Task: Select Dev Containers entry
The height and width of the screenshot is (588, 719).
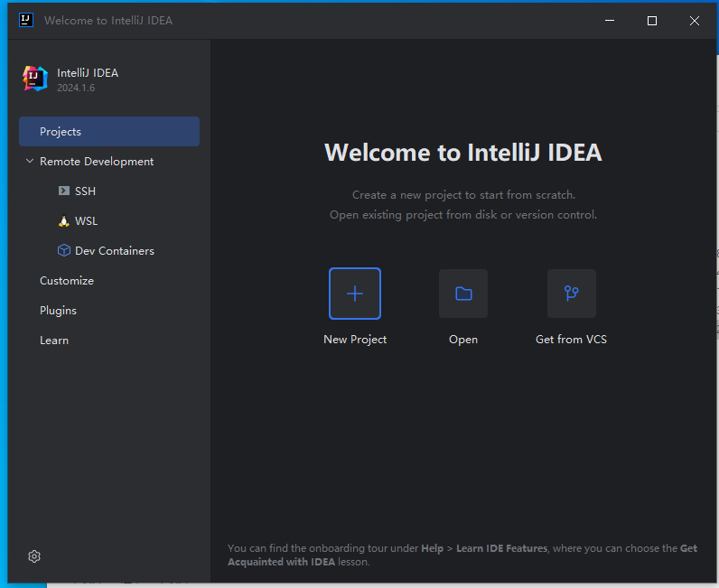Action: 115,251
